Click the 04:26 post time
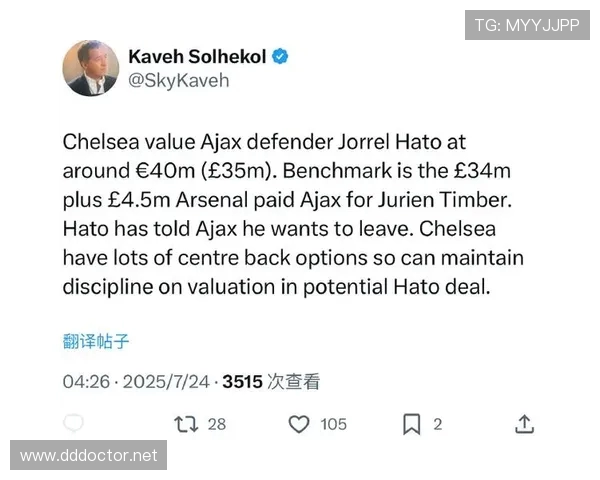The height and width of the screenshot is (480, 600). coord(84,381)
